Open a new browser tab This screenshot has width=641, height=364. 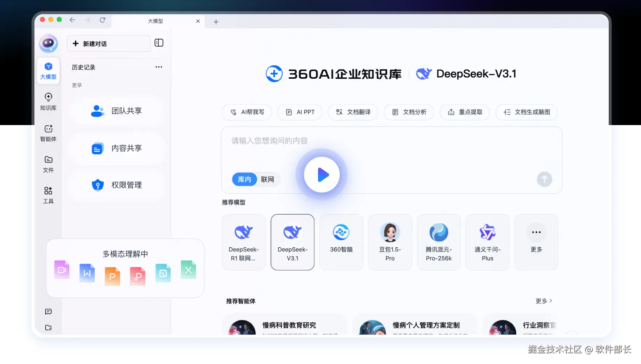pos(216,22)
